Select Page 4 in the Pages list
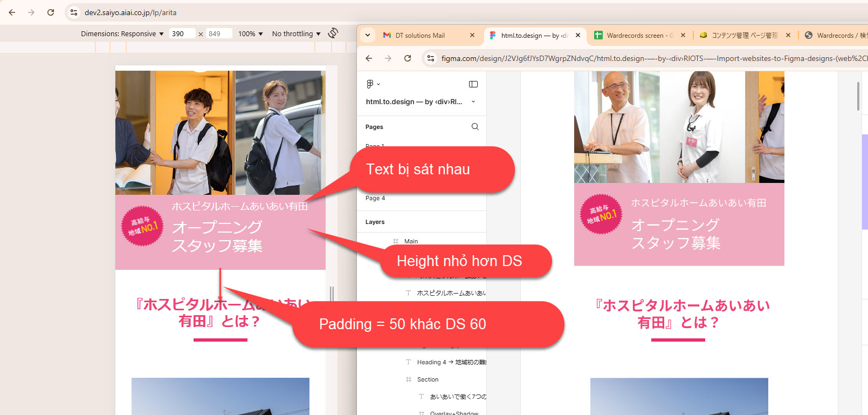 tap(375, 198)
